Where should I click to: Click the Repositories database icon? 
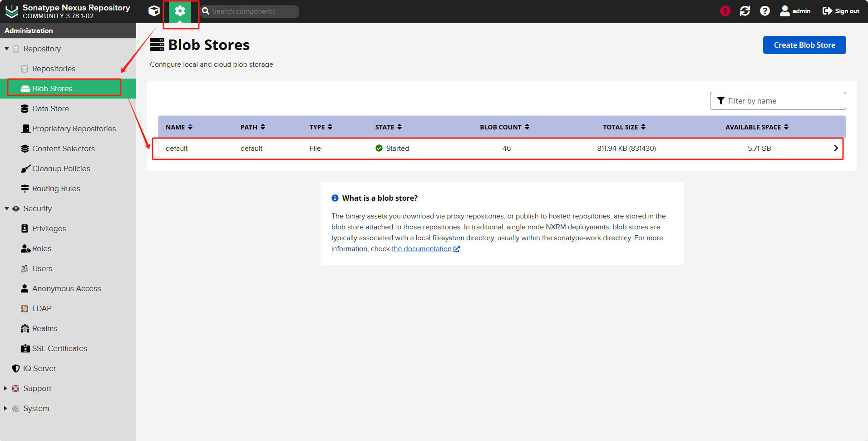click(25, 69)
